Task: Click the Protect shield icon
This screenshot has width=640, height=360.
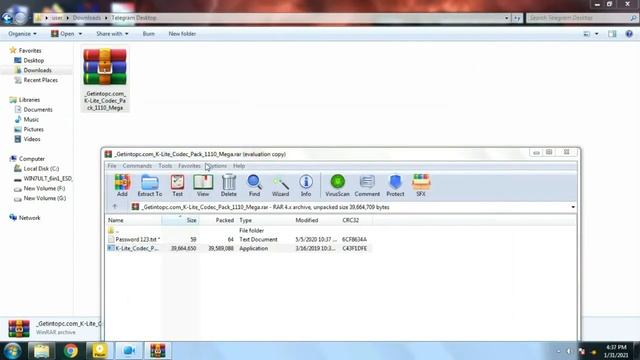Action: 395,186
